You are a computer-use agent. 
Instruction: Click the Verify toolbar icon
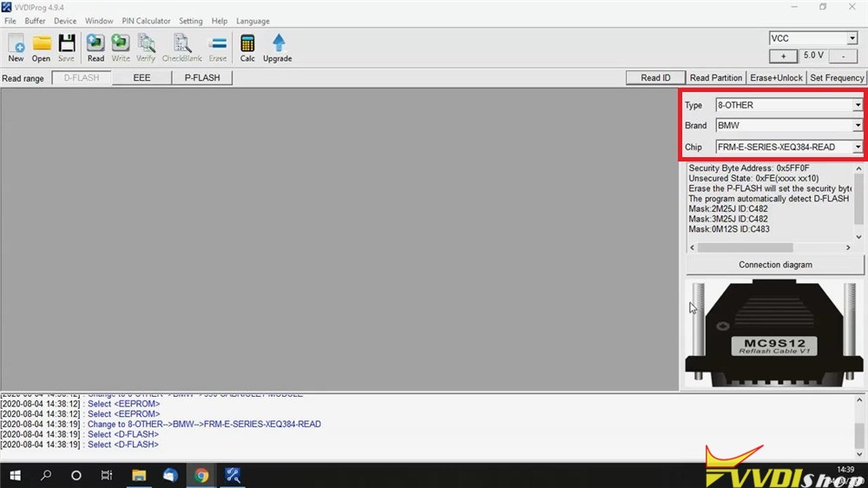tap(146, 48)
